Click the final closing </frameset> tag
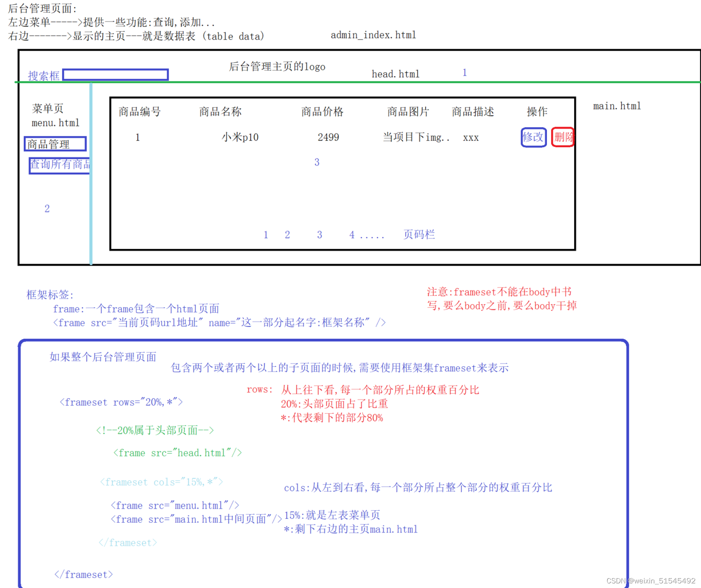The width and height of the screenshot is (701, 588). tap(84, 575)
